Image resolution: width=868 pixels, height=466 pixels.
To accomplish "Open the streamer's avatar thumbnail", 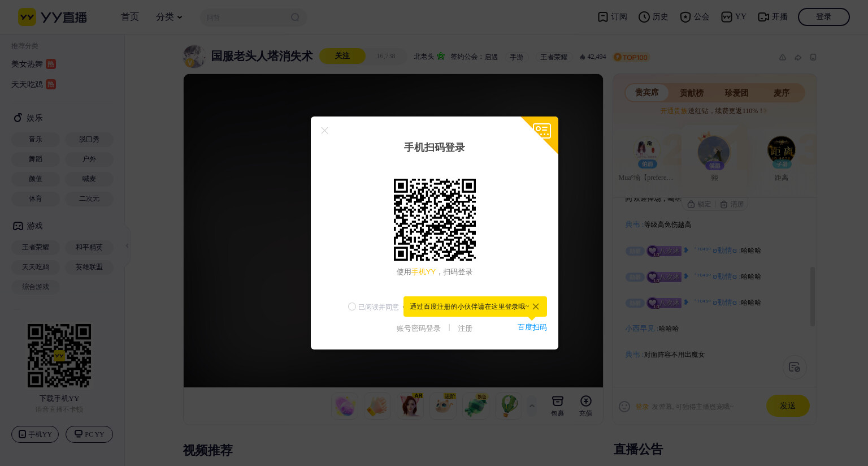I will tap(194, 57).
